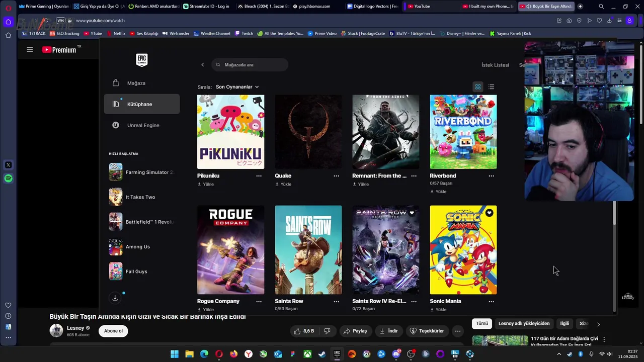Click the search tabs magnifier icon
The width and height of the screenshot is (644, 362).
601,7
